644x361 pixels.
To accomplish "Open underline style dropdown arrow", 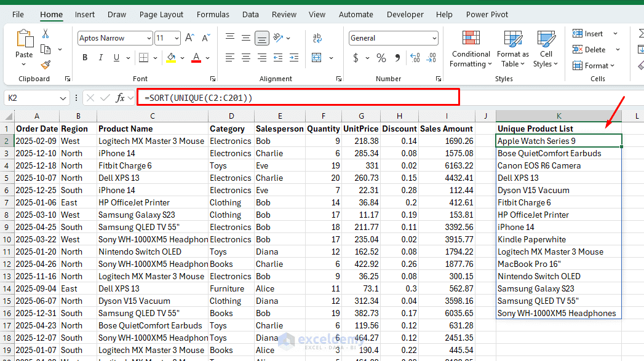I will pyautogui.click(x=128, y=58).
